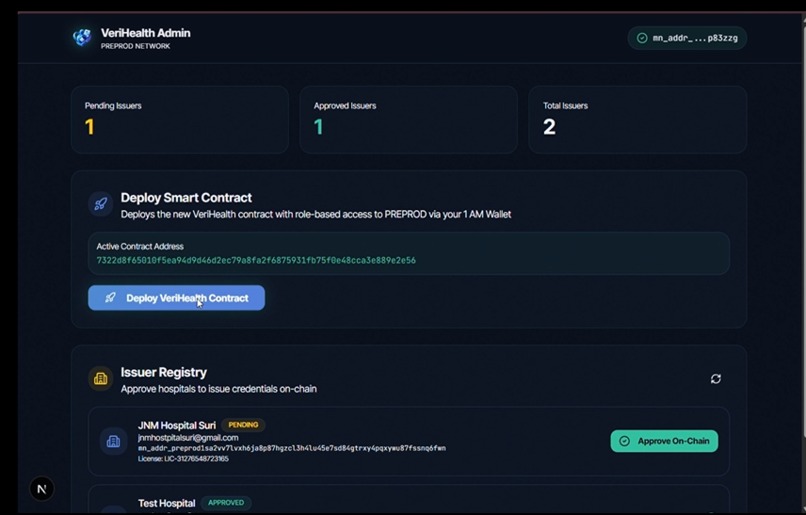Click the Issuer Registry building icon
This screenshot has height=515, width=806.
101,379
